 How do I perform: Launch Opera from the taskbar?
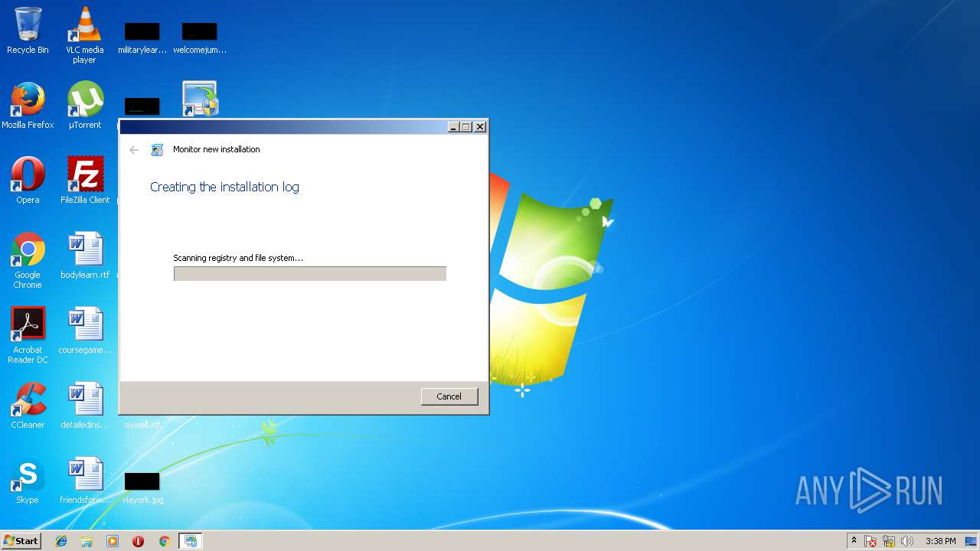point(139,541)
